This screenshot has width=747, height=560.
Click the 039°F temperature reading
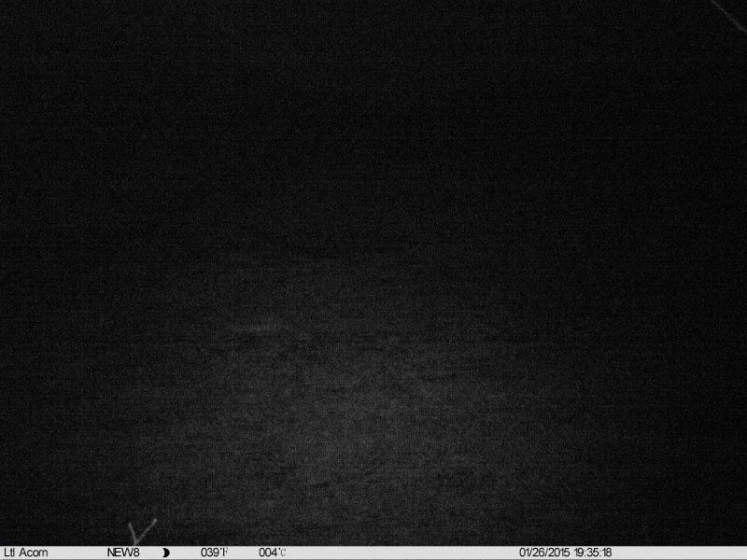[214, 553]
